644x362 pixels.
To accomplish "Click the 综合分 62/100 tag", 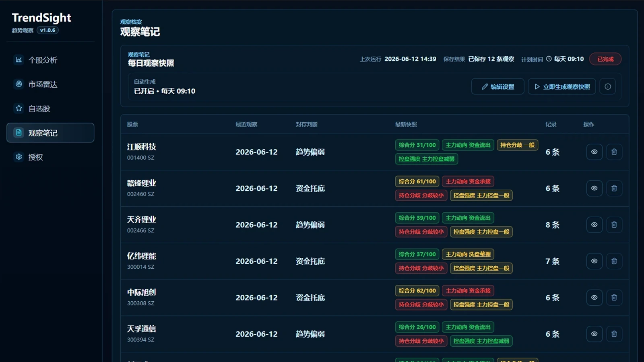I will pos(417,291).
